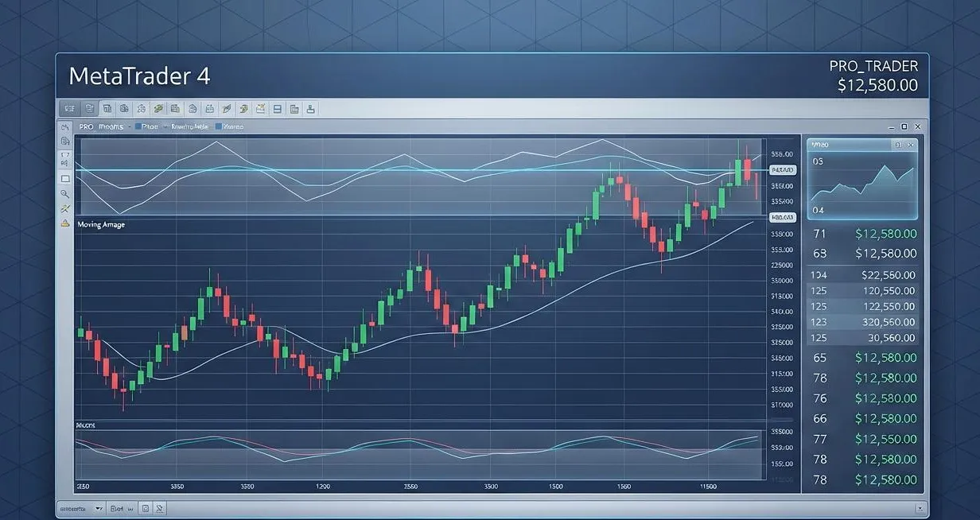Viewport: 980px width, 520px height.
Task: Toggle the first blue square in the chart legend
Action: pos(138,127)
